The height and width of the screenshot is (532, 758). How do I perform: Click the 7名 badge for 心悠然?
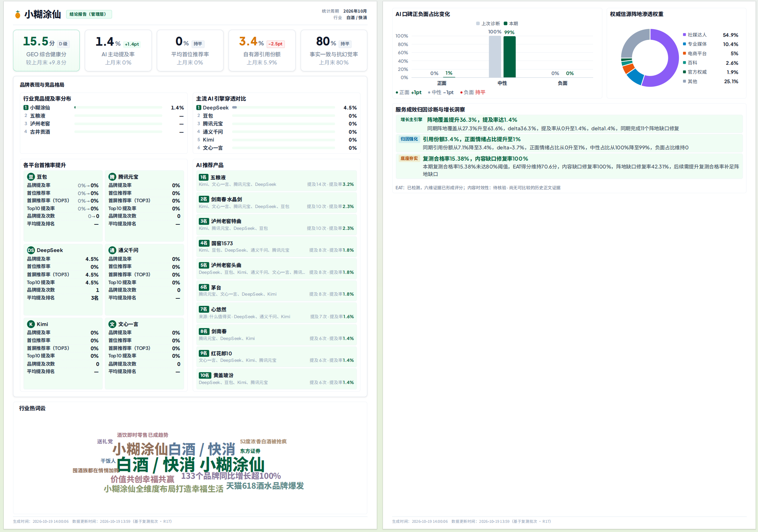204,309
